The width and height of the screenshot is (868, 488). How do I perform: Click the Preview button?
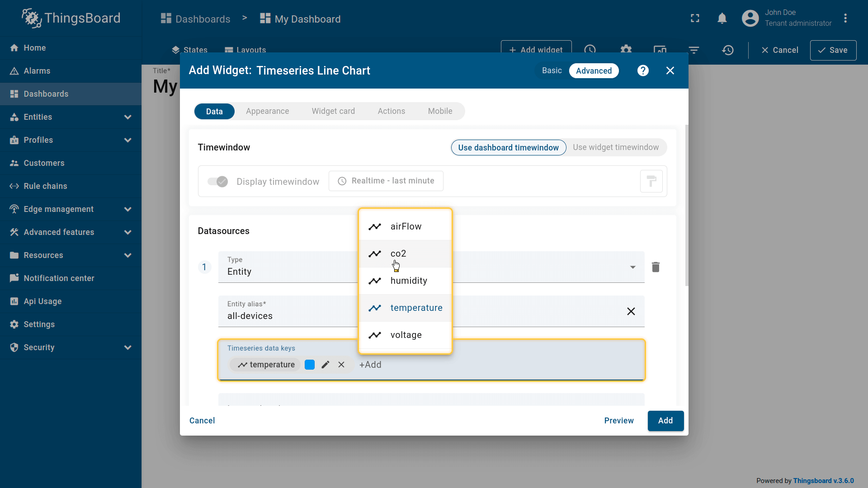click(x=618, y=421)
